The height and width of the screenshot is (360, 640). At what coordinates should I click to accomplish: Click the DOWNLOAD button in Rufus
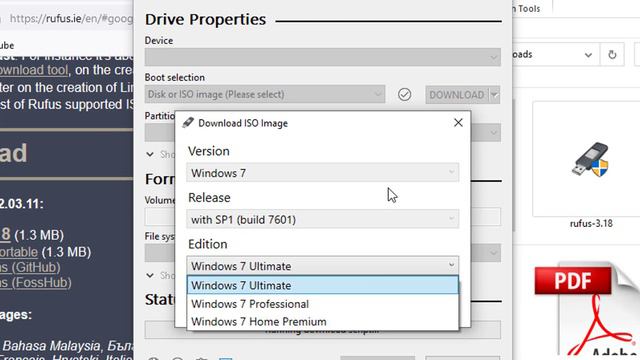click(x=457, y=95)
